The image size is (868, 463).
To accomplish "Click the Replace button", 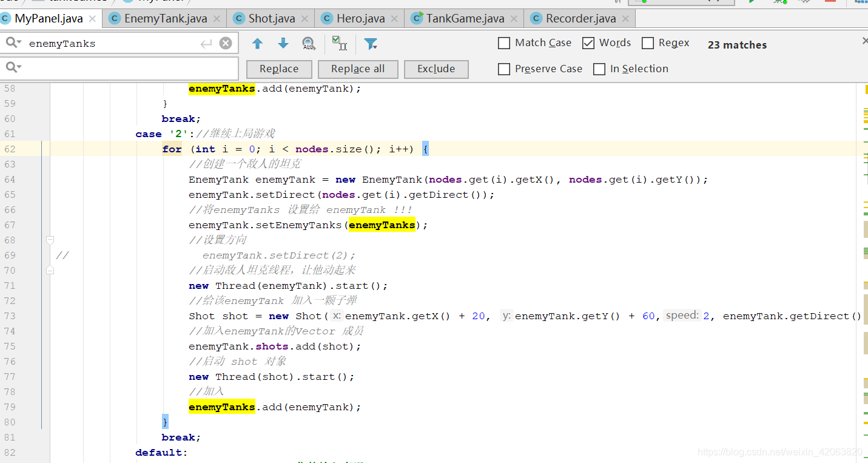I will tap(279, 69).
